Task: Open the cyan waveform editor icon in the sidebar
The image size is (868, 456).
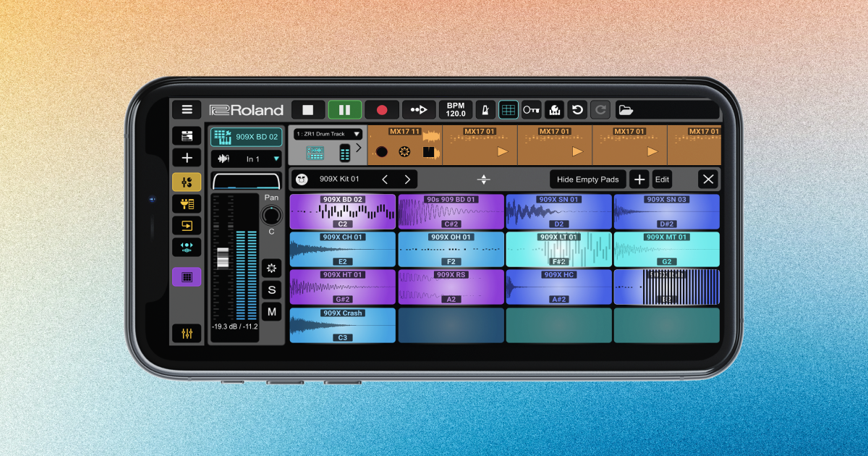Action: [x=187, y=247]
